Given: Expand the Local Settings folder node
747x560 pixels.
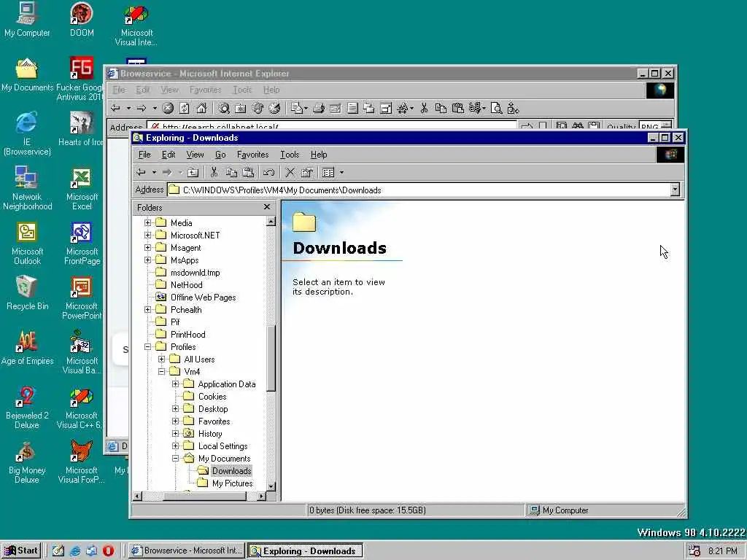Looking at the screenshot, I should click(175, 446).
